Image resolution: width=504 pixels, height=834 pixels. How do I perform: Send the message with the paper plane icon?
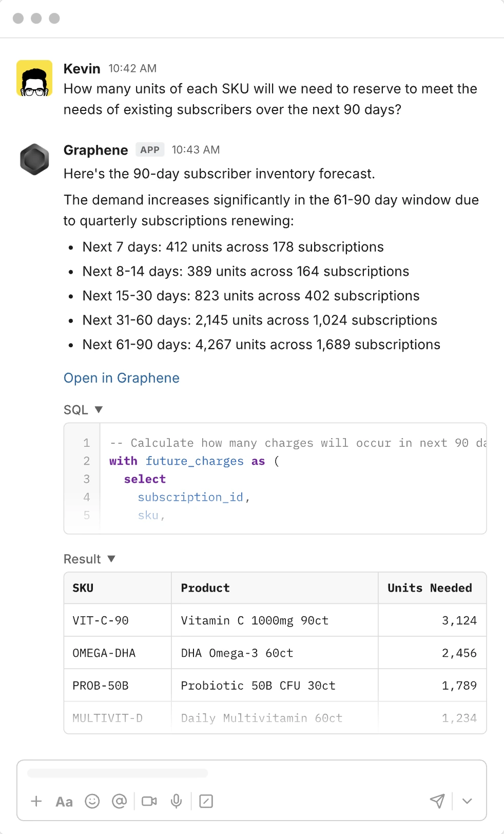pyautogui.click(x=437, y=801)
